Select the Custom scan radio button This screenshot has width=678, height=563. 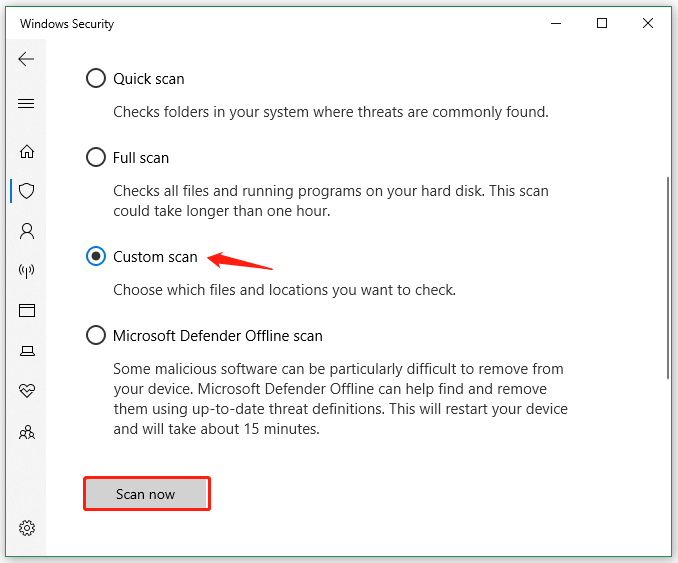(96, 256)
